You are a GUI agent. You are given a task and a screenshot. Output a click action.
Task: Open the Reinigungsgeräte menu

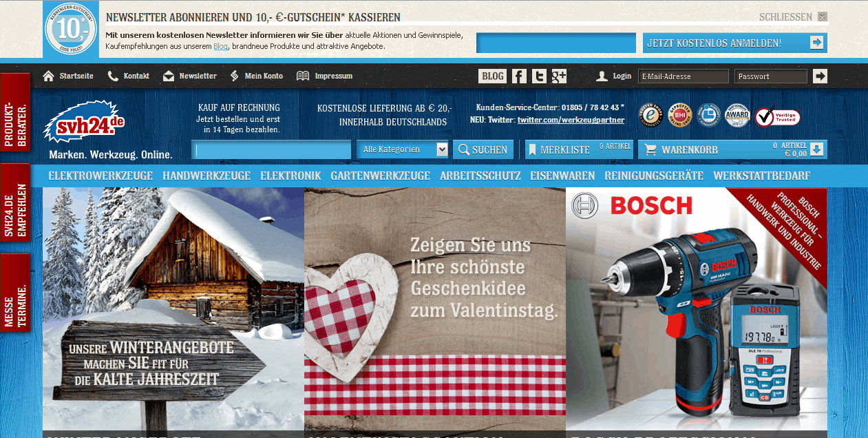(x=654, y=176)
